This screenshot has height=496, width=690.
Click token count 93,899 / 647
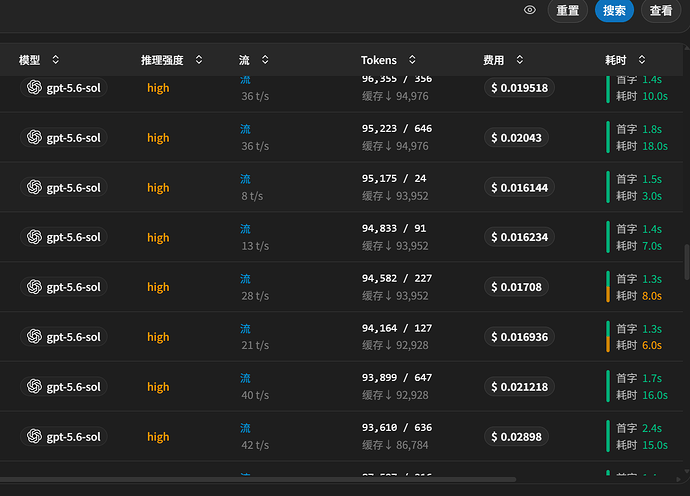point(397,378)
